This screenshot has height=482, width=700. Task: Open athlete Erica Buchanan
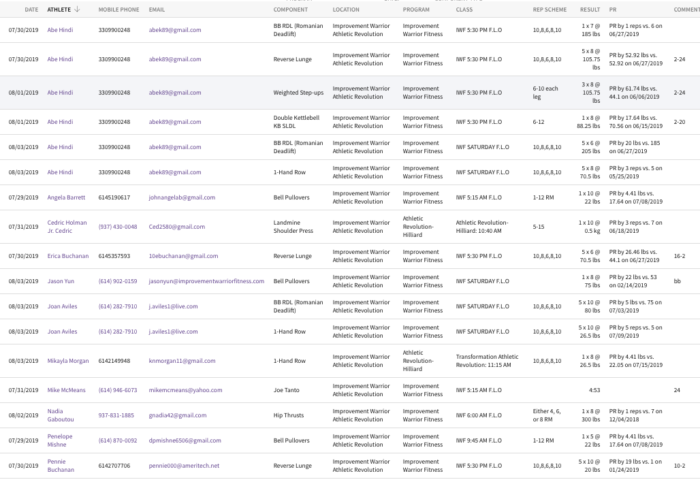pos(68,256)
